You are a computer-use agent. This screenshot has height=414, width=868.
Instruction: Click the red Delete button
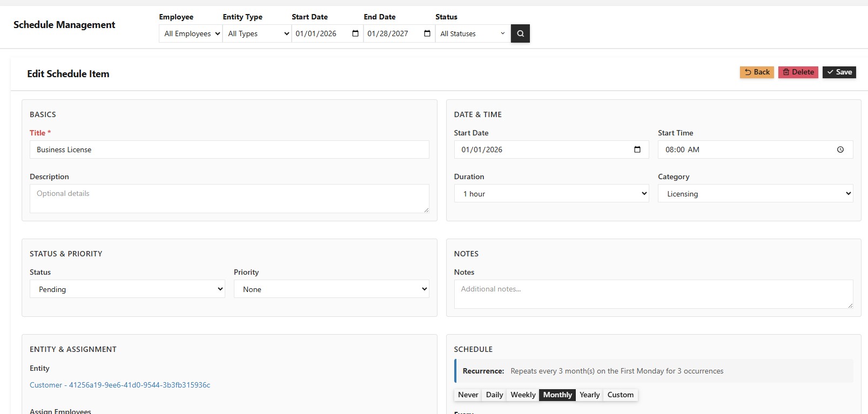click(x=798, y=72)
